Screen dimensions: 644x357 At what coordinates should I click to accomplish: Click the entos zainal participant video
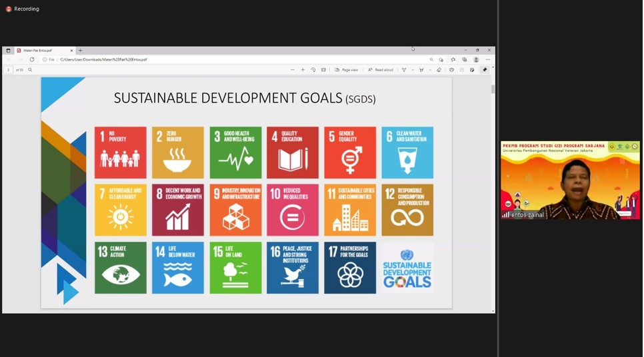tap(570, 180)
